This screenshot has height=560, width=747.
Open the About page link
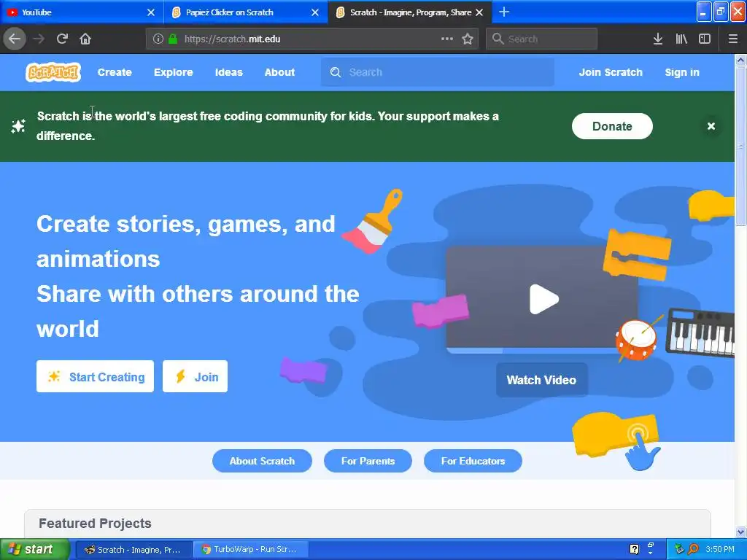tap(279, 72)
